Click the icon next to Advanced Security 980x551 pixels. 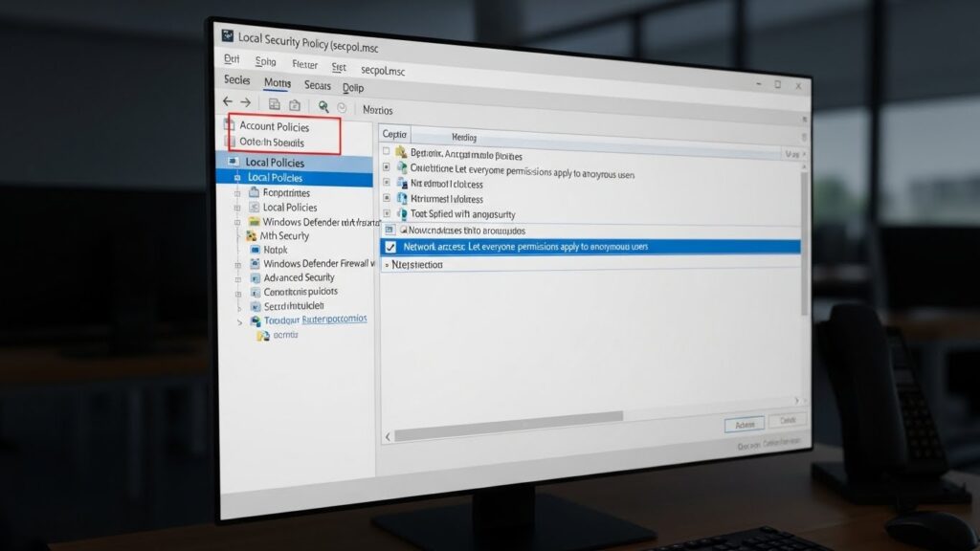click(256, 278)
